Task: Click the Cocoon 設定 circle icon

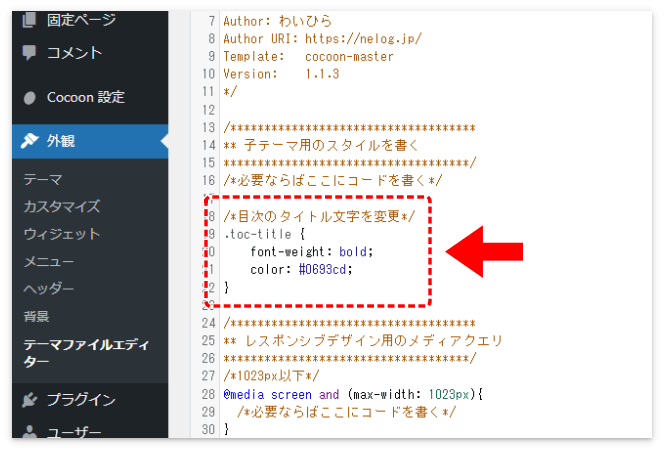Action: click(x=29, y=98)
